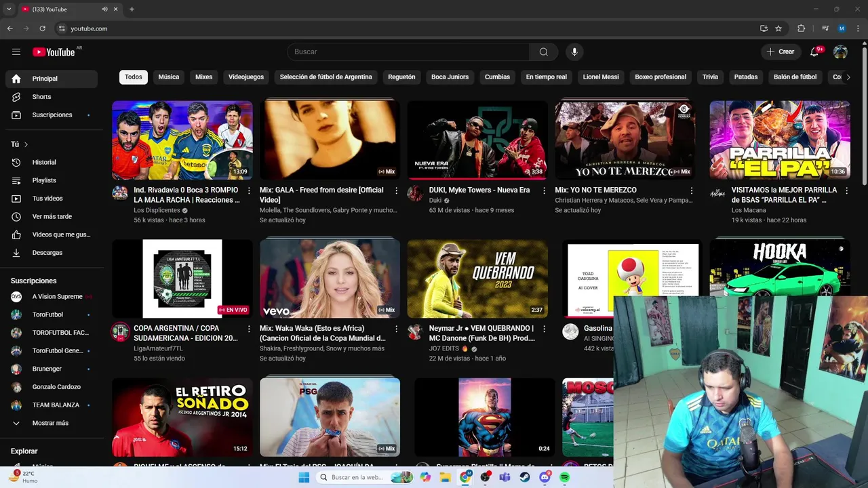Expand the Tú section chevron
The image size is (868, 488).
coord(26,144)
